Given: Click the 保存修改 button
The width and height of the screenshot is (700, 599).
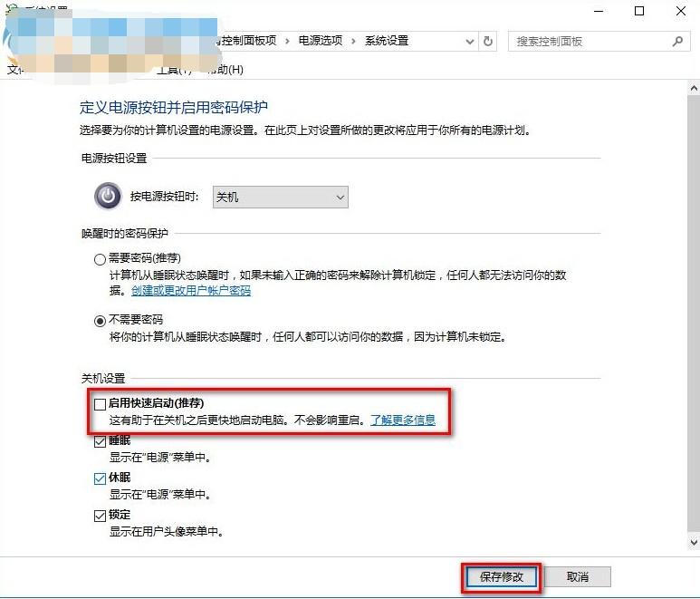Looking at the screenshot, I should point(502,576).
